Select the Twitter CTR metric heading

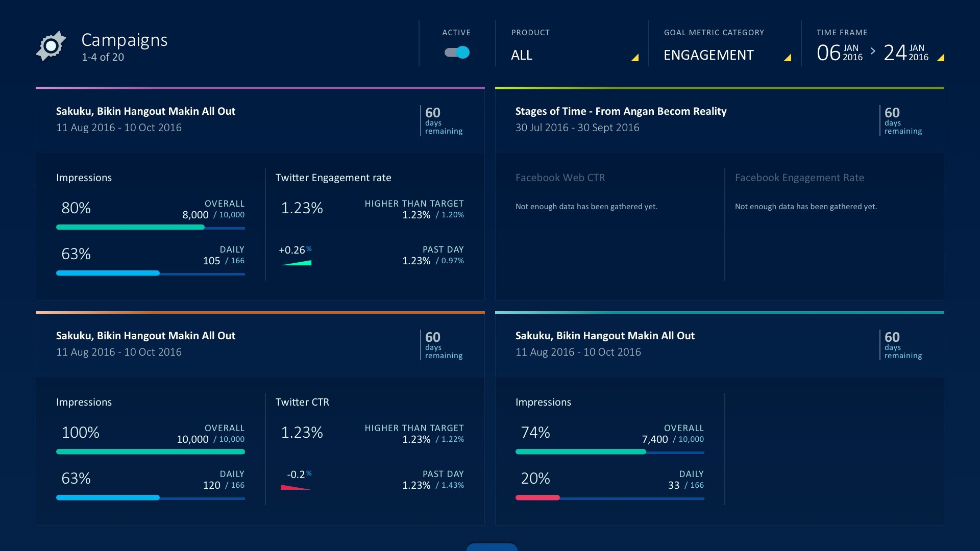(x=302, y=402)
